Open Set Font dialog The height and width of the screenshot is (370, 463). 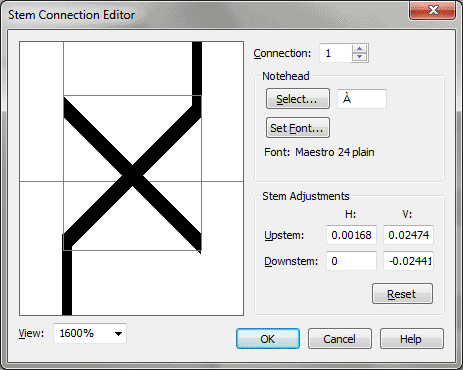point(298,128)
